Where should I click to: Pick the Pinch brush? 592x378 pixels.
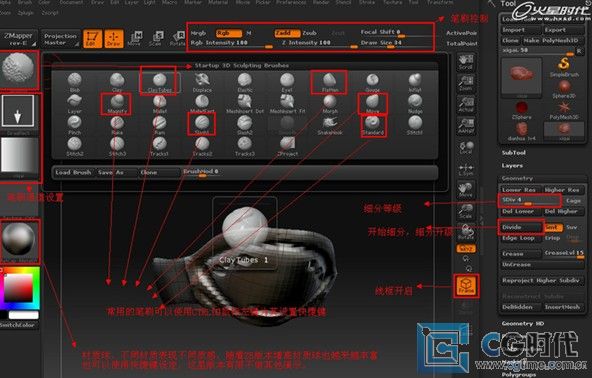74,125
